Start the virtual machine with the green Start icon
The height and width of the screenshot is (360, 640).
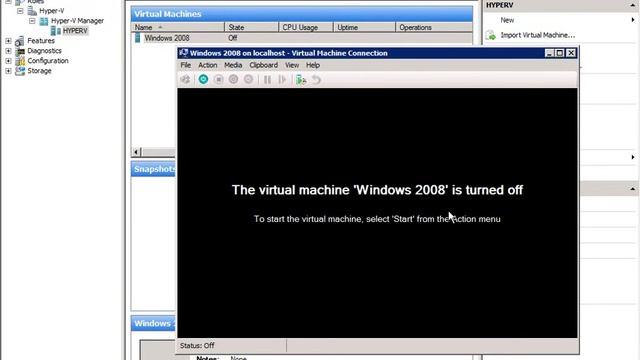tap(203, 80)
